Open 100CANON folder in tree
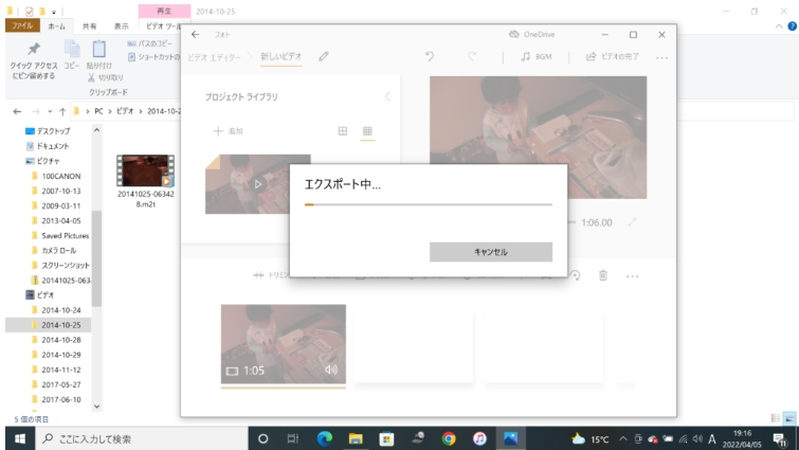The width and height of the screenshot is (799, 450). click(56, 176)
